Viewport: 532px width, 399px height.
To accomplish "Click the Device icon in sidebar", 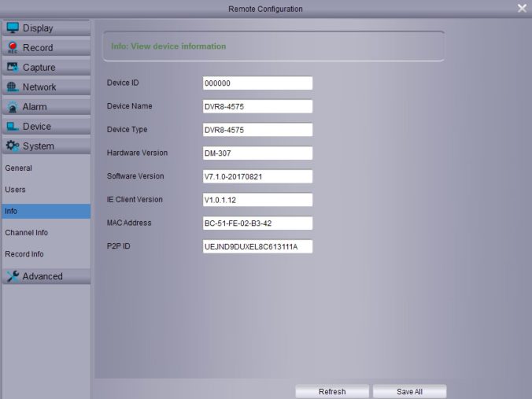I will [x=13, y=126].
